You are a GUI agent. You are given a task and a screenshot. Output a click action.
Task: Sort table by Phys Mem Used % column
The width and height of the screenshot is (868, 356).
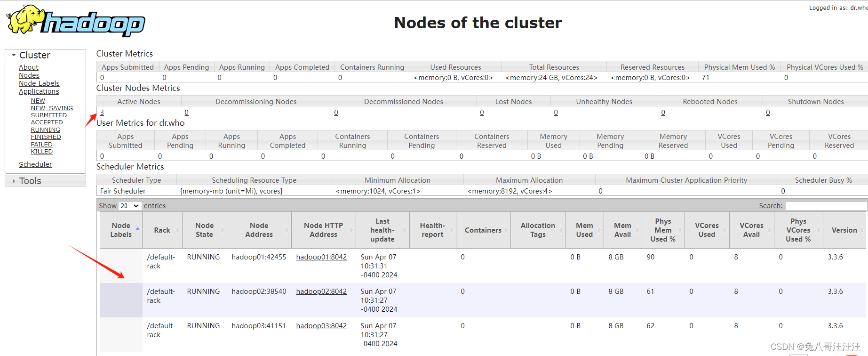click(663, 230)
